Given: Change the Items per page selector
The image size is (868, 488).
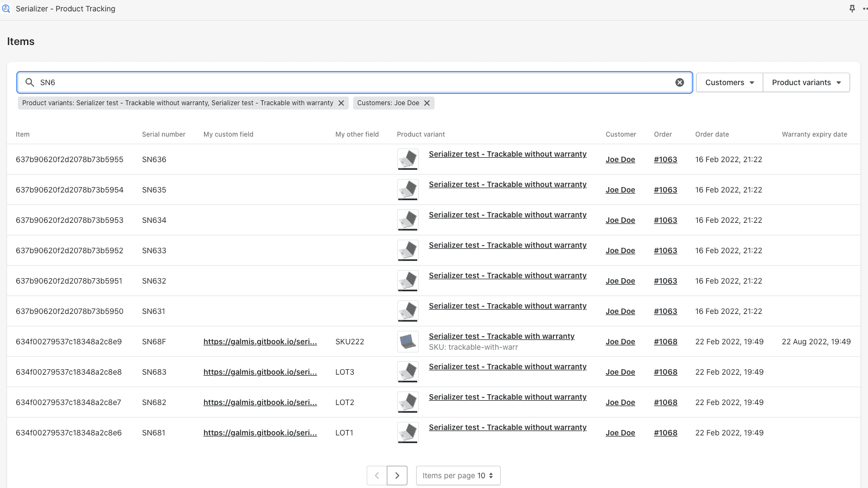Looking at the screenshot, I should (458, 476).
